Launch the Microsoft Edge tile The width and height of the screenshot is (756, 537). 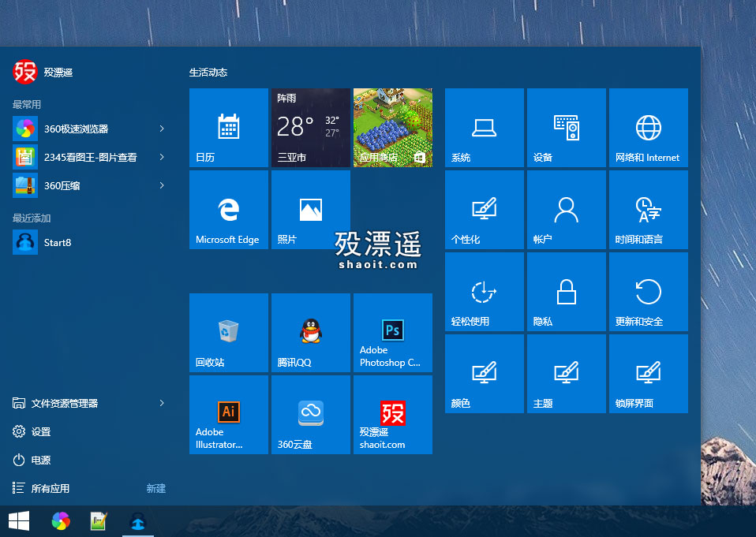coord(229,210)
